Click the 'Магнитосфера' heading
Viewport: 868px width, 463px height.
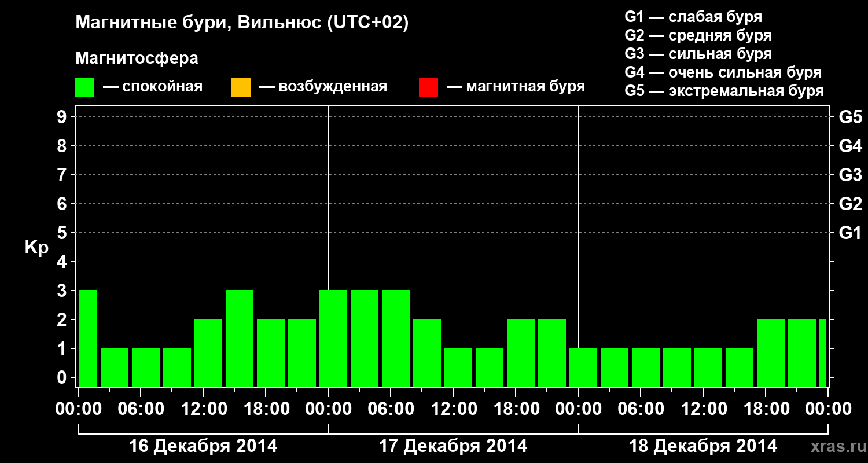tap(137, 58)
